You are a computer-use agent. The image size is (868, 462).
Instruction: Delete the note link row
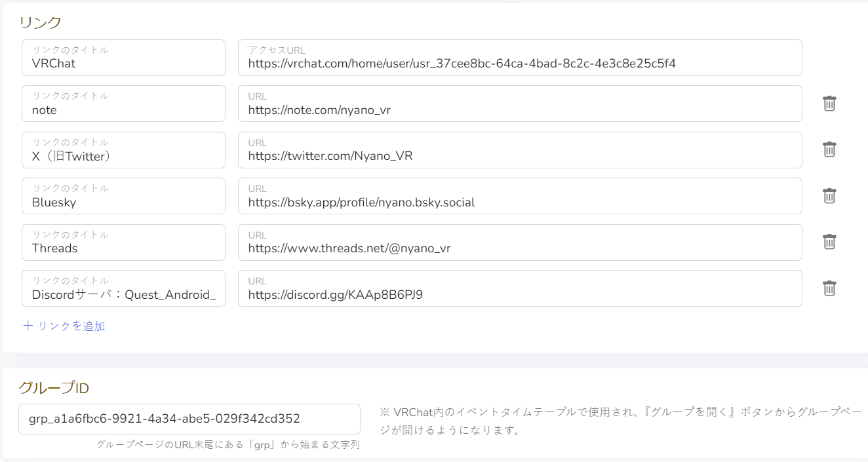[829, 104]
